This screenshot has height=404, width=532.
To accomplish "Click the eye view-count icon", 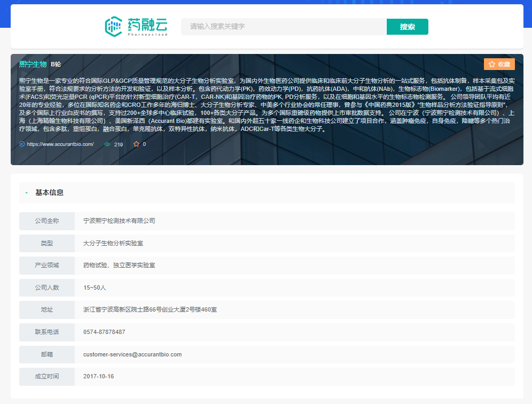I will [107, 144].
